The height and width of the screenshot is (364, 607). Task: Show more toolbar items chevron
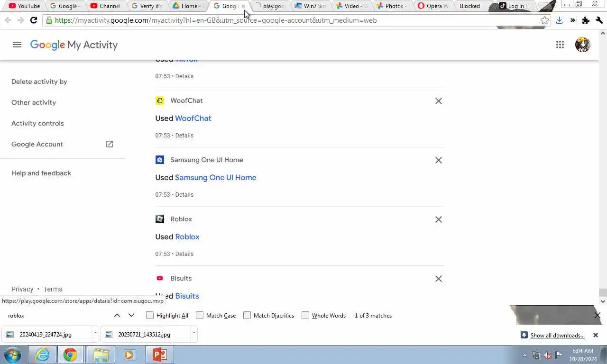pos(572,20)
